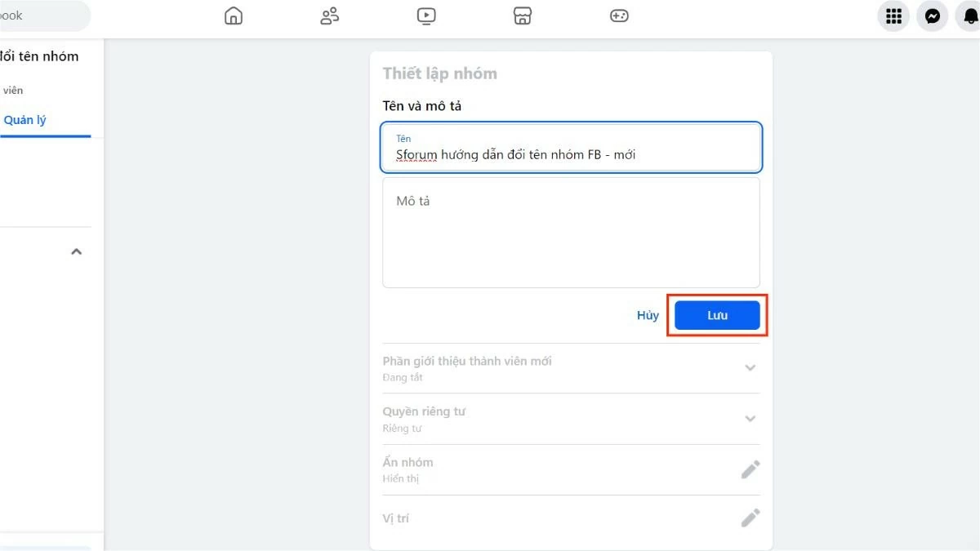Screen dimensions: 980x551
Task: Edit the Vị trí setting with the pencil
Action: pos(750,518)
